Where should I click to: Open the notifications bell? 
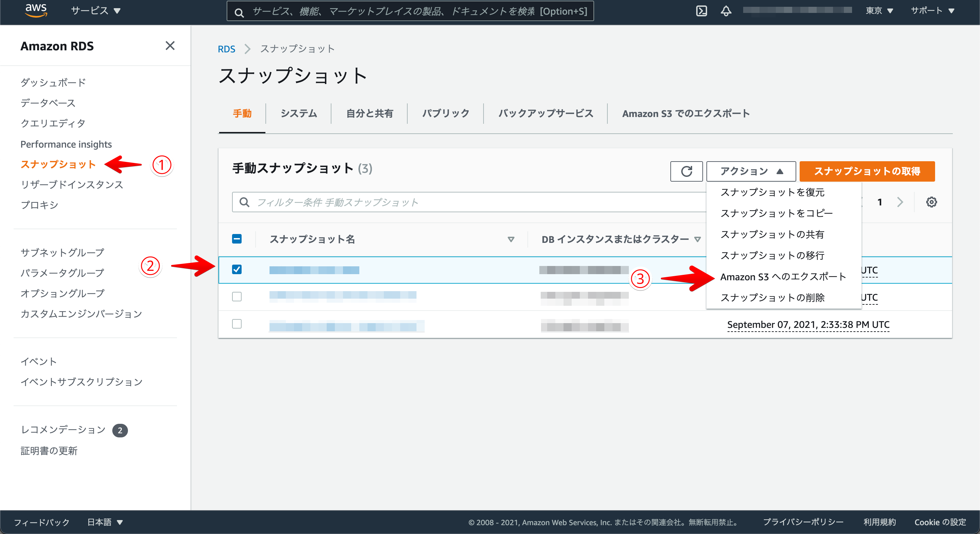pyautogui.click(x=726, y=11)
